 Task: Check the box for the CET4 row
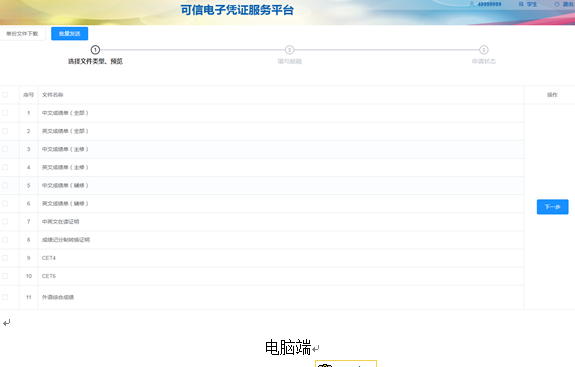tap(5, 258)
